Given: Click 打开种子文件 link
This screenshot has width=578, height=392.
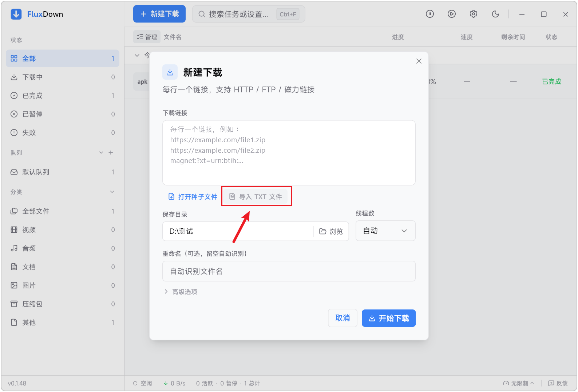Looking at the screenshot, I should pyautogui.click(x=193, y=197).
